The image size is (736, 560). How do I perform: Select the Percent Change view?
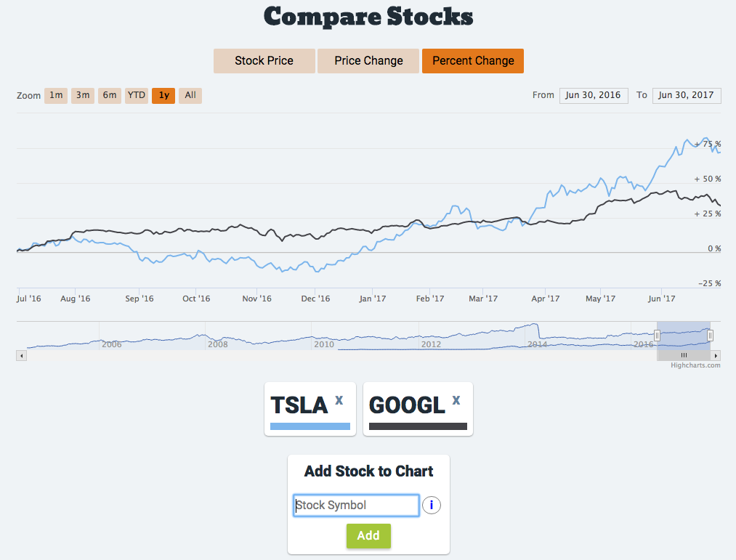coord(473,61)
